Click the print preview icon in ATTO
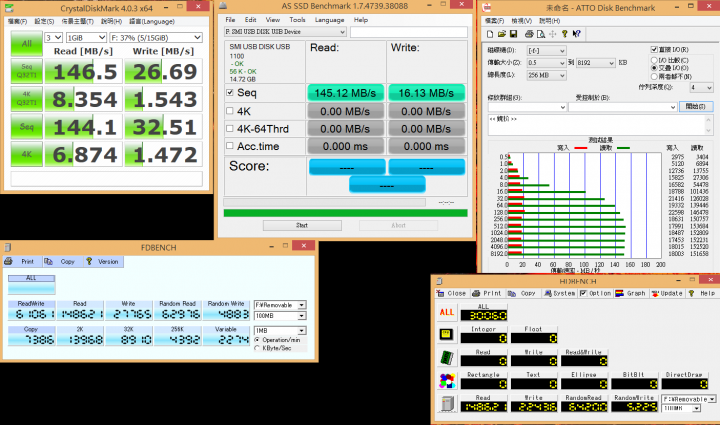The width and height of the screenshot is (720, 425). click(x=541, y=34)
